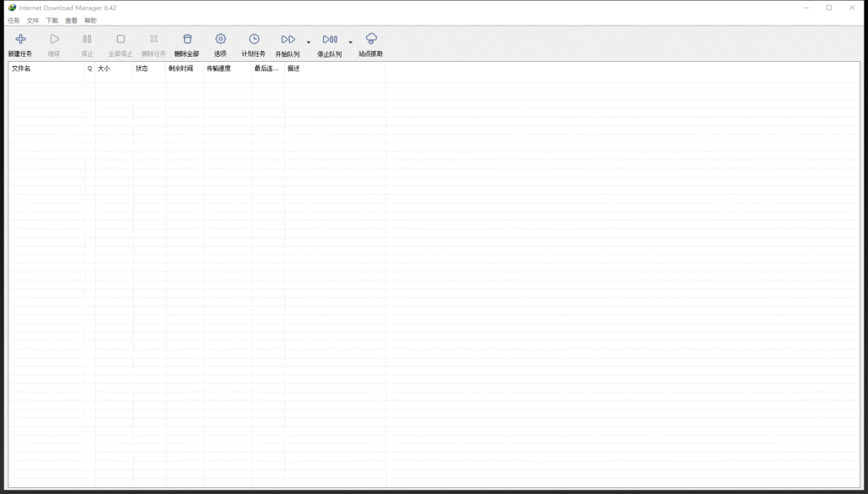868x494 pixels.
Task: Open the 帮助 menu
Action: 91,20
